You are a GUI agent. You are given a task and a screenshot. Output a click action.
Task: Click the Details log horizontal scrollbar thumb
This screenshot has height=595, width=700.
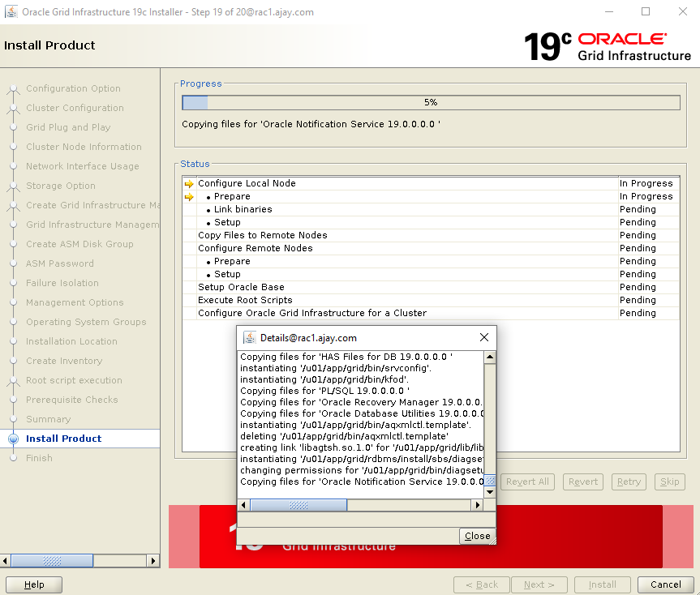(x=298, y=505)
